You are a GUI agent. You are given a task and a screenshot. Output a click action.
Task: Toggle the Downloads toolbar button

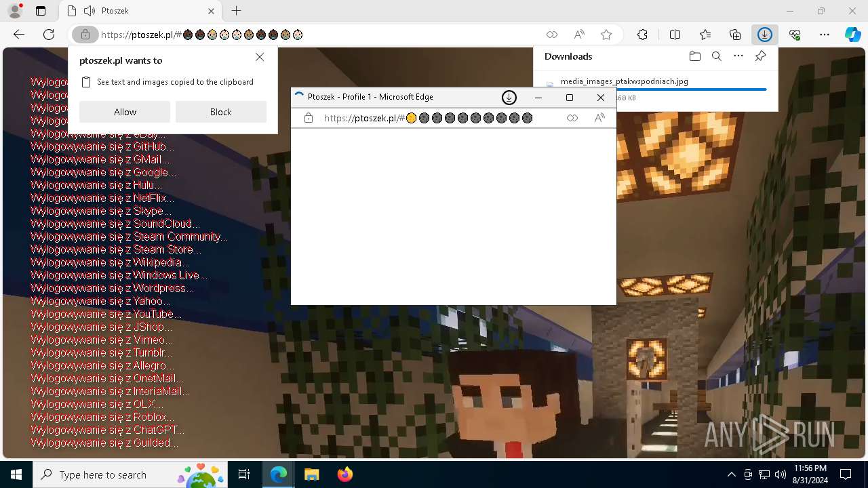pos(765,35)
